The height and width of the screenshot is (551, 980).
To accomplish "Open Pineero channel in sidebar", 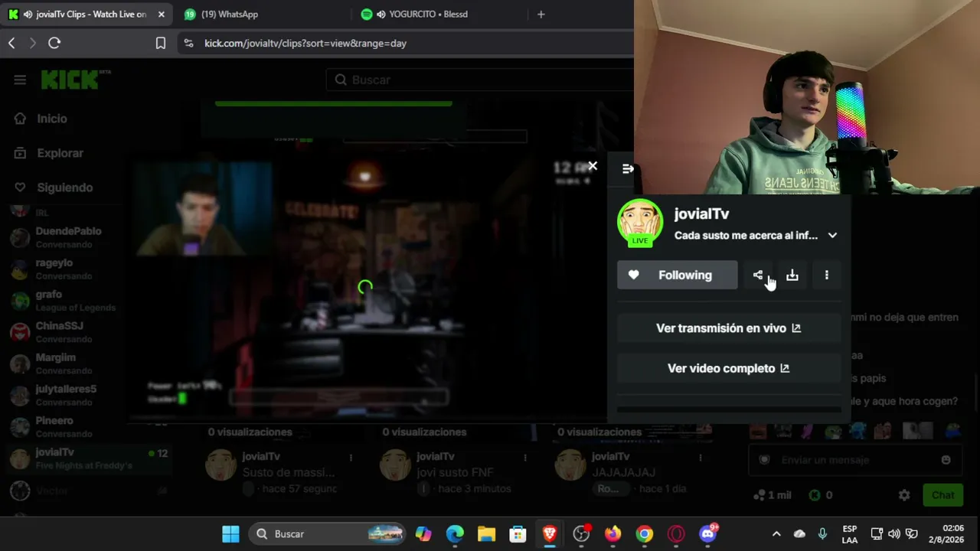I will (x=88, y=426).
